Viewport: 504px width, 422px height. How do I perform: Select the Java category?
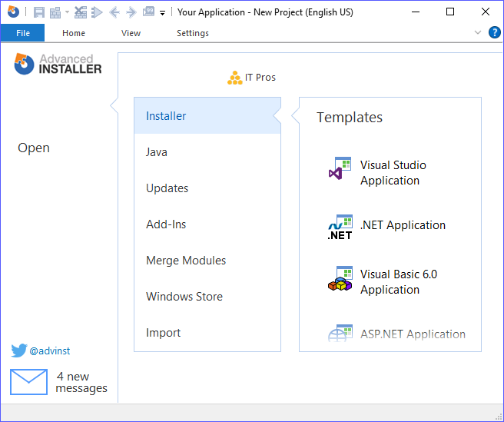(207, 152)
